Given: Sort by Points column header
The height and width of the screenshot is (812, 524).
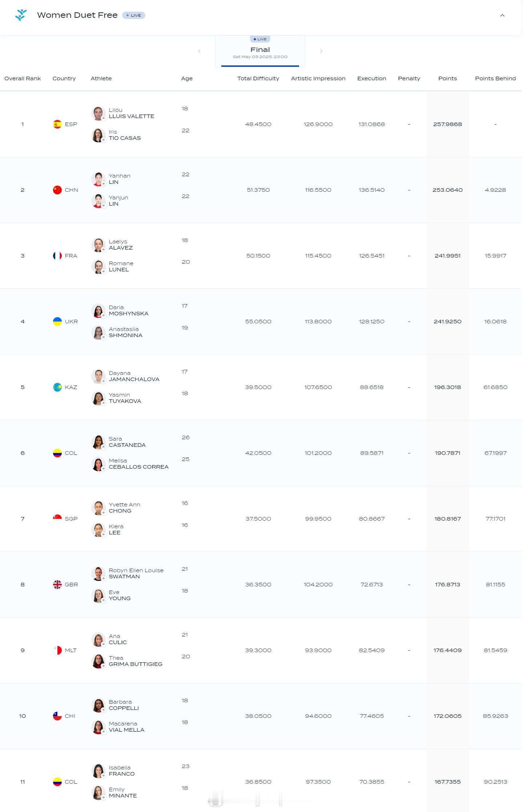Looking at the screenshot, I should click(x=447, y=78).
